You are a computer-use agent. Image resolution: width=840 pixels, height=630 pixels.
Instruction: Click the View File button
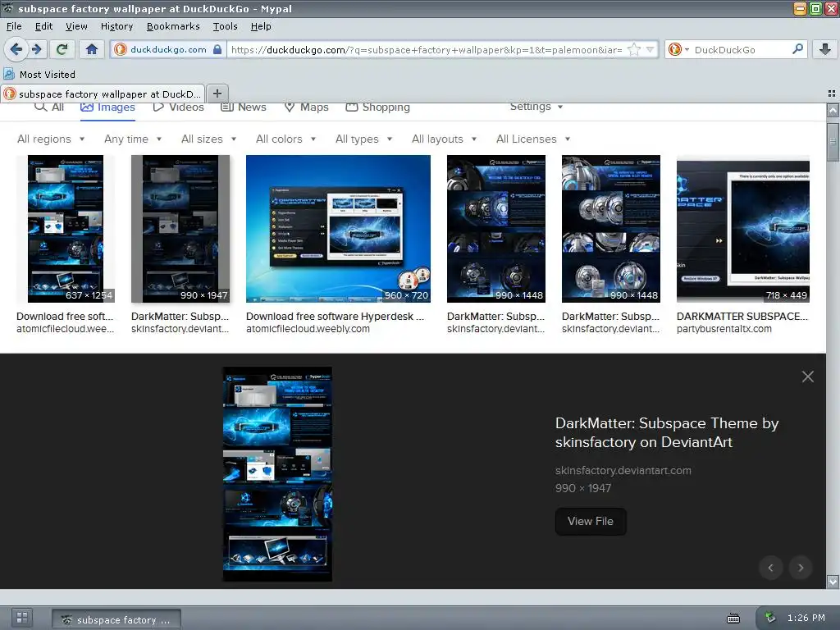[591, 521]
